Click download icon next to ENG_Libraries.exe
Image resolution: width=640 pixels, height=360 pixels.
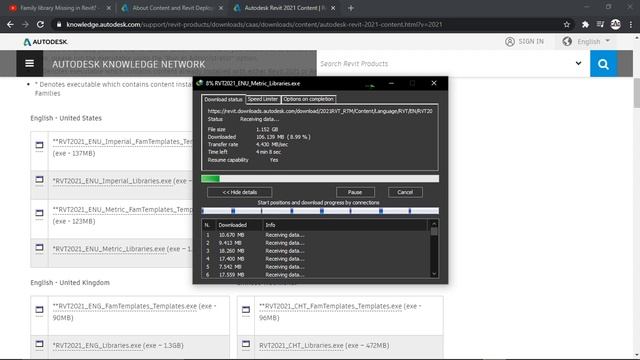pos(39,344)
